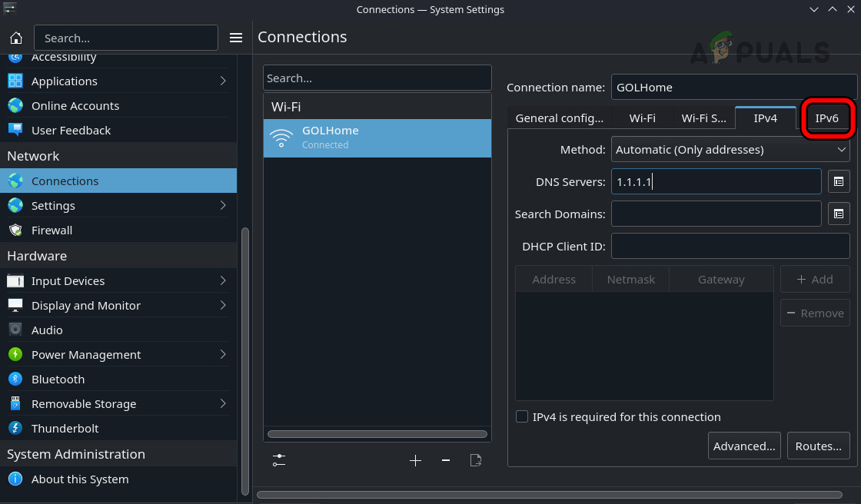This screenshot has width=861, height=504.
Task: Click the Connection name input field
Action: pyautogui.click(x=733, y=87)
